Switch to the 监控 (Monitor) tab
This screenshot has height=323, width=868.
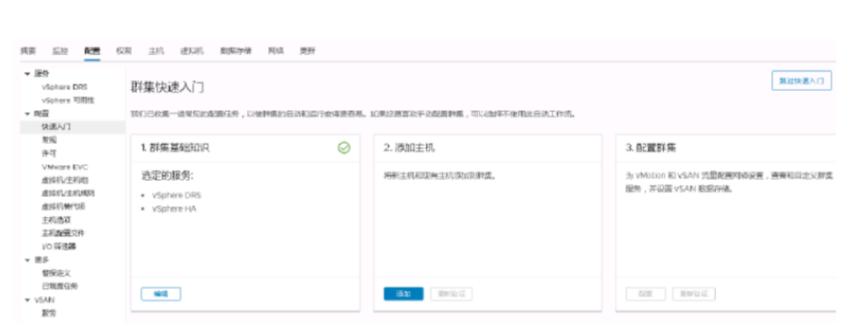click(x=60, y=51)
